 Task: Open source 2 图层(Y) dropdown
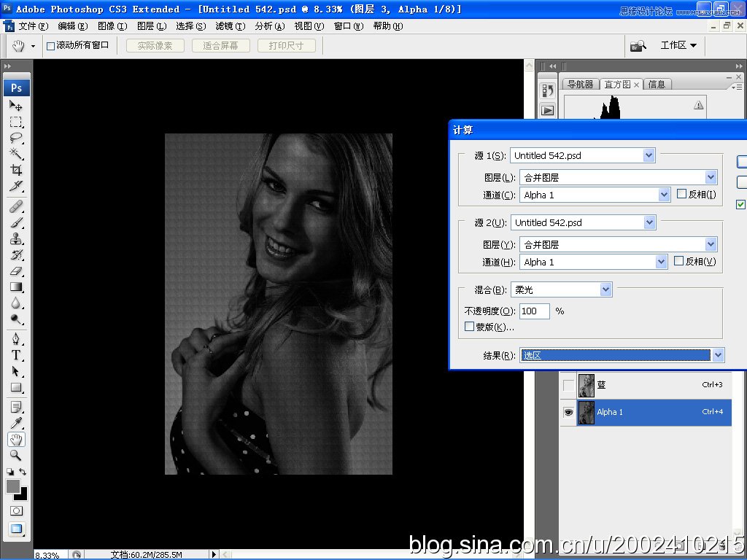pos(711,244)
